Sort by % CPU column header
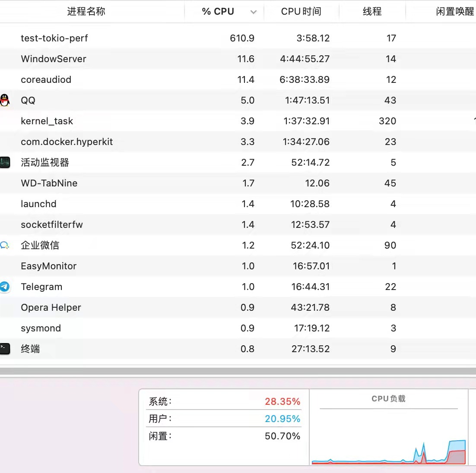476x473 pixels. 218,12
